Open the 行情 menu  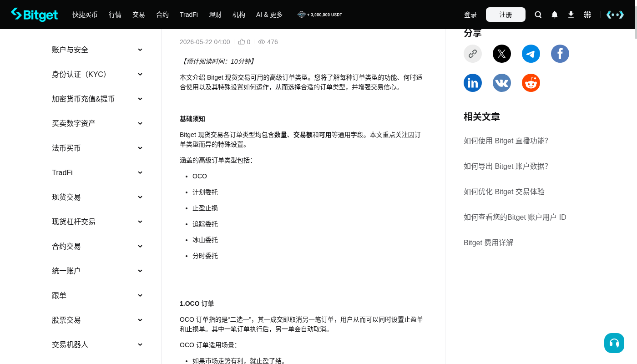coord(115,15)
